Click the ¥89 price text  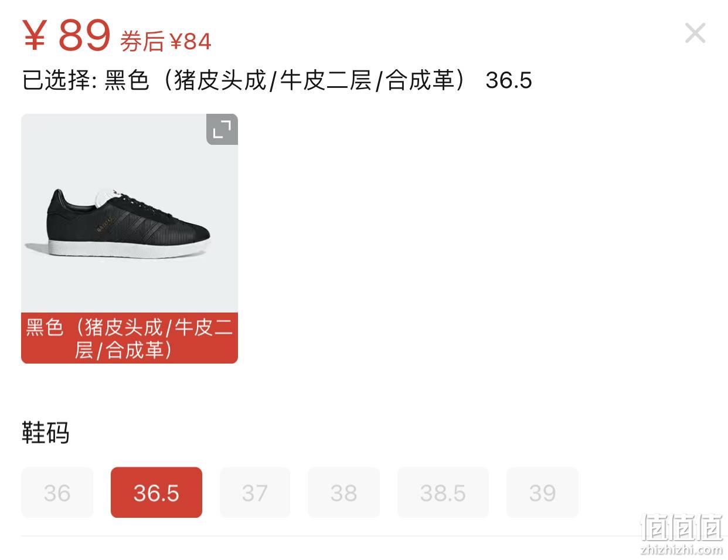(x=66, y=35)
